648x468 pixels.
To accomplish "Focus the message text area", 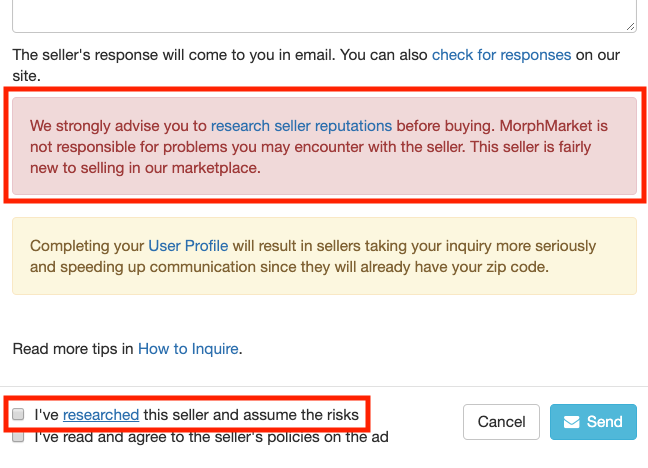I will pyautogui.click(x=324, y=16).
